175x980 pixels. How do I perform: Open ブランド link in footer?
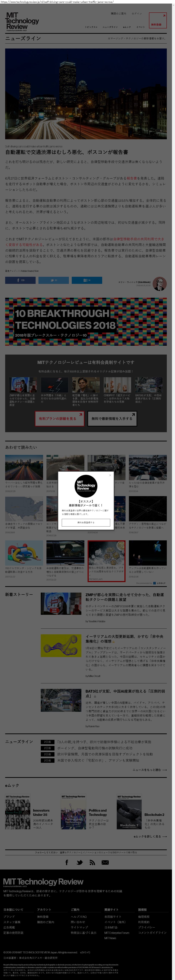pyautogui.click(x=9, y=916)
